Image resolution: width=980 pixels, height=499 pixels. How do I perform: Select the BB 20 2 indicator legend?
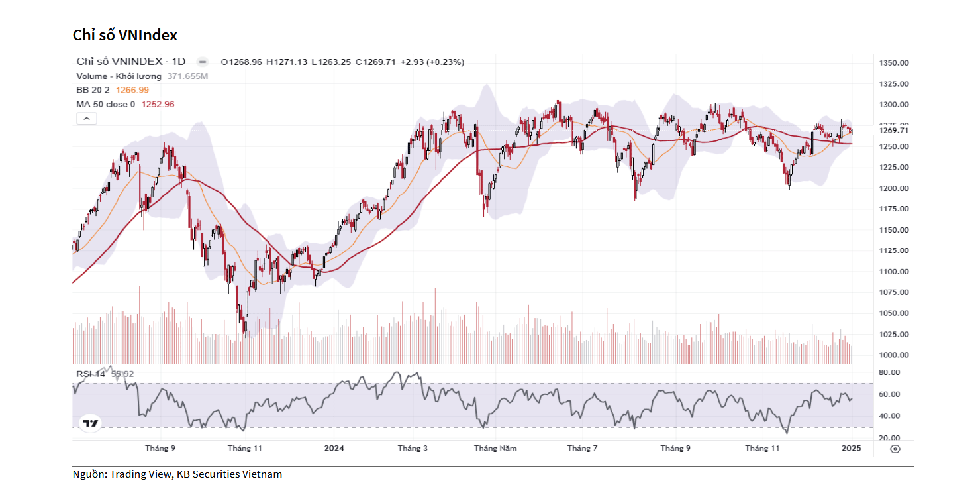tap(93, 90)
